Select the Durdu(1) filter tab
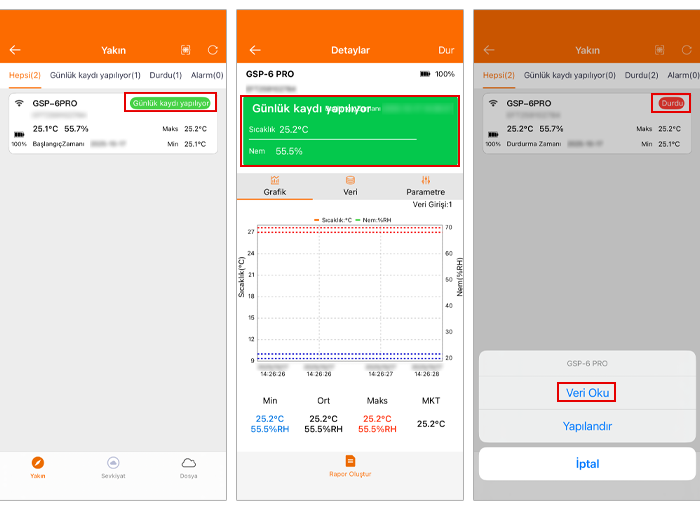 click(165, 75)
